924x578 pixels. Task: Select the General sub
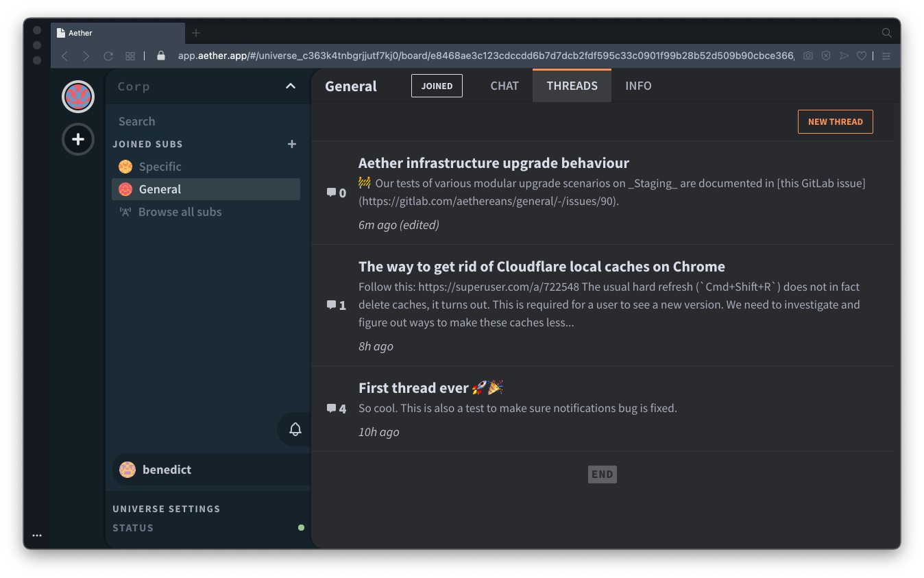(206, 189)
